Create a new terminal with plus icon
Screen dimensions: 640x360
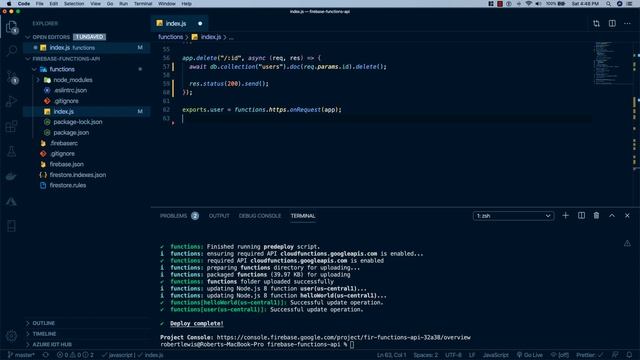(565, 216)
